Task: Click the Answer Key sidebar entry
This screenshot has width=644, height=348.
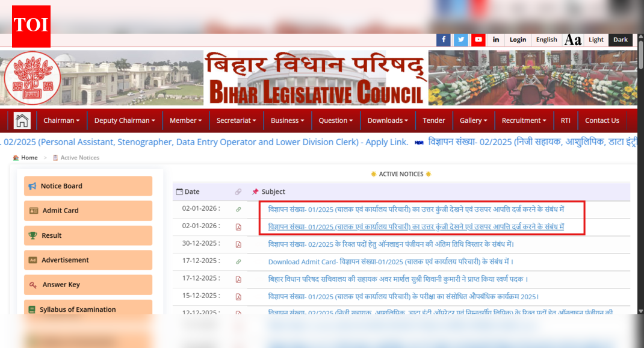Action: 88,283
